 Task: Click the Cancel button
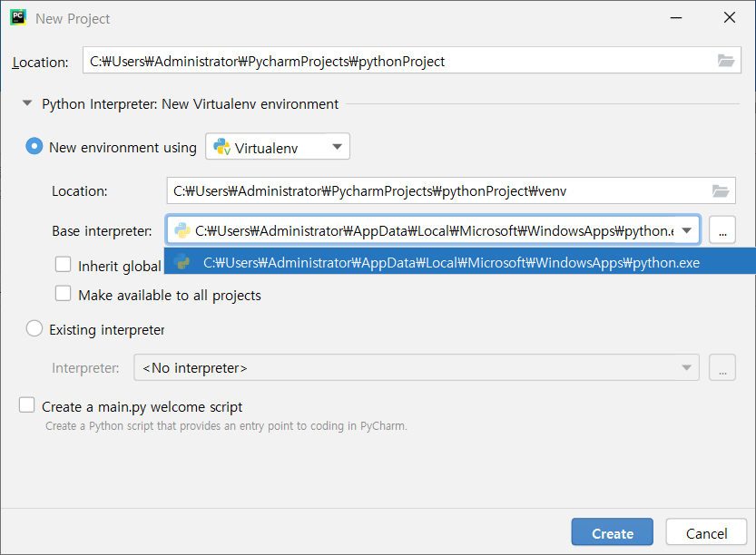click(706, 531)
